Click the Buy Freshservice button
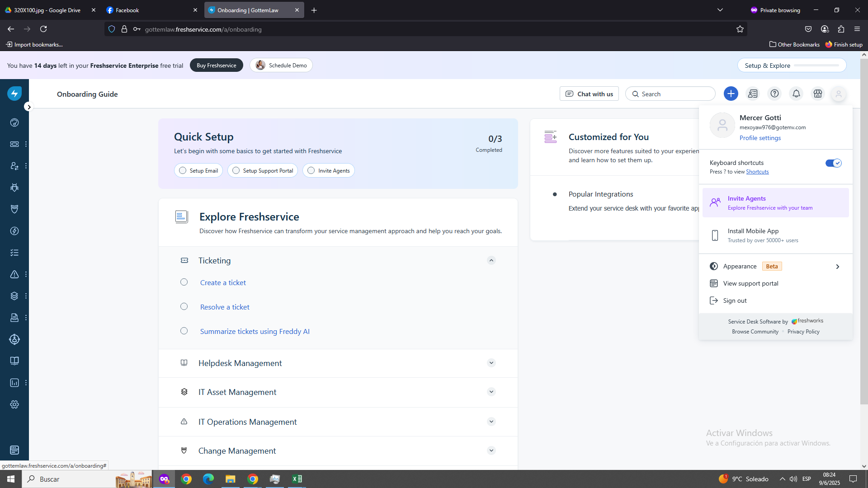Image resolution: width=868 pixels, height=488 pixels. [x=217, y=65]
